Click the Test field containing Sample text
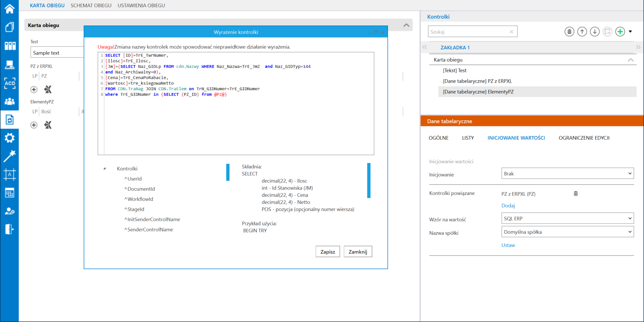The image size is (644, 322). pos(57,53)
